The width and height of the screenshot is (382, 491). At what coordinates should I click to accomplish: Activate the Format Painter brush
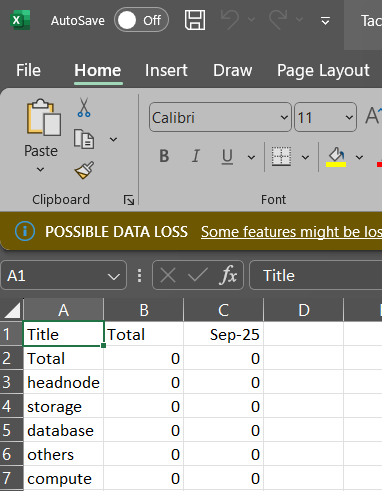84,170
